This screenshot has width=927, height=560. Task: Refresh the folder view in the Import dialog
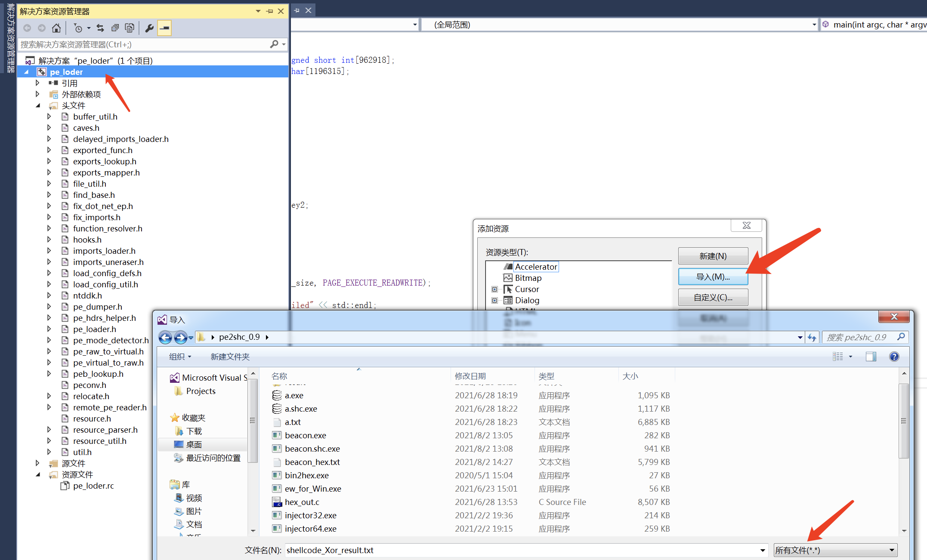(813, 338)
